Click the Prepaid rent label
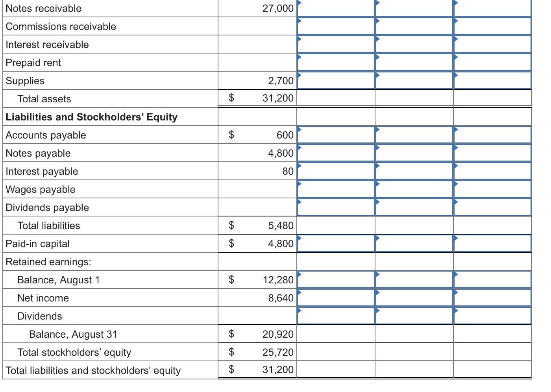 [x=33, y=63]
